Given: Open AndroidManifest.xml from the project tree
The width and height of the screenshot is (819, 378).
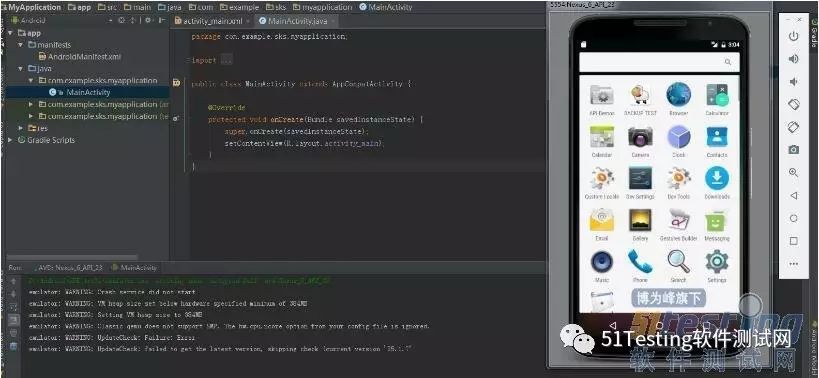Looking at the screenshot, I should [x=84, y=56].
